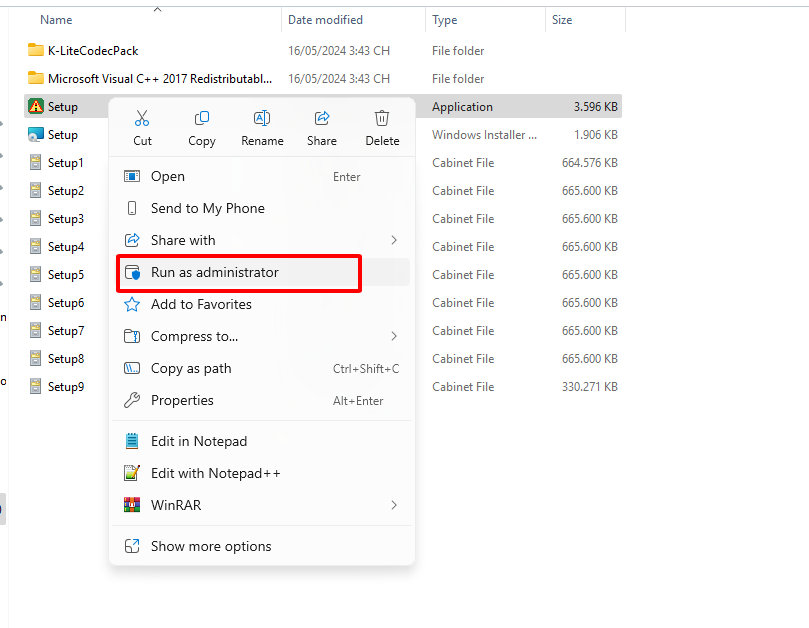
Task: Click the Windows Installer Setup file icon
Action: [36, 134]
